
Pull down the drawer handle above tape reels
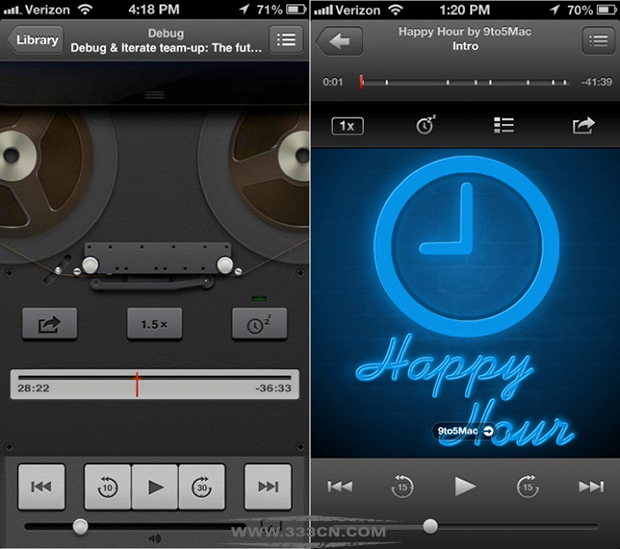point(155,95)
